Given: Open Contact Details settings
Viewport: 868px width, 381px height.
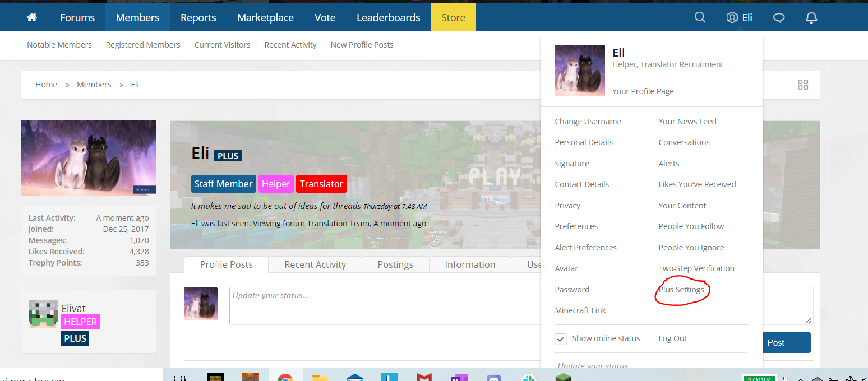Looking at the screenshot, I should (582, 184).
